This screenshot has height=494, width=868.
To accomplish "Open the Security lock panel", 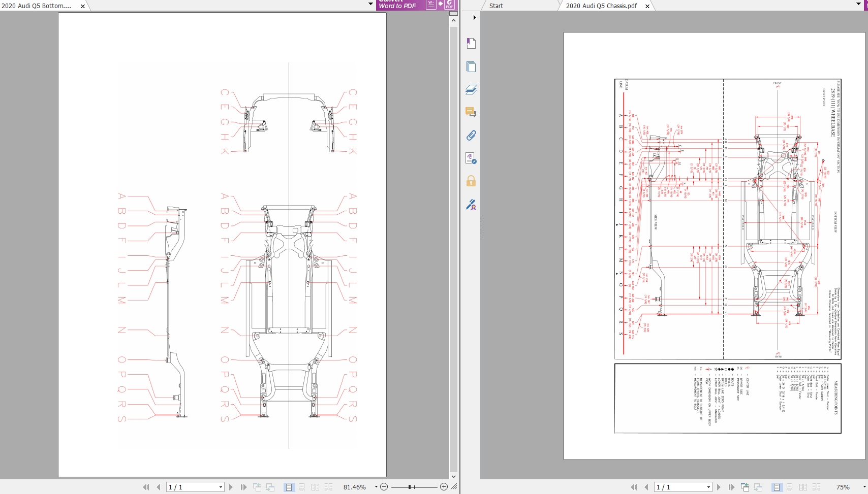I will tap(471, 181).
